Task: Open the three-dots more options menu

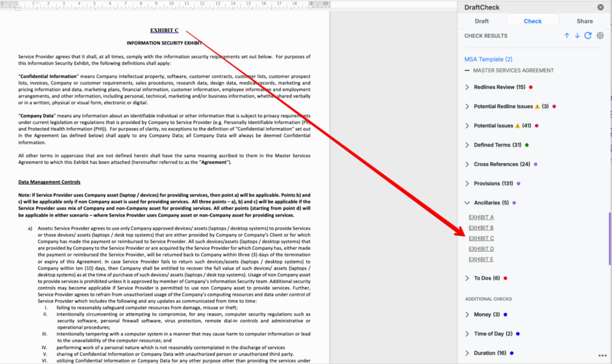Action: 601,356
